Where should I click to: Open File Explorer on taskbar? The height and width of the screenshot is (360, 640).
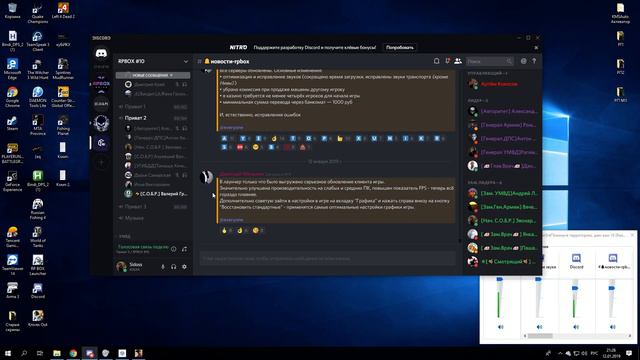57,353
